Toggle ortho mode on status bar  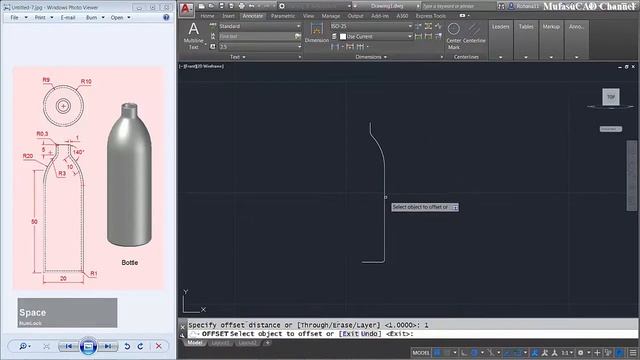point(464,352)
